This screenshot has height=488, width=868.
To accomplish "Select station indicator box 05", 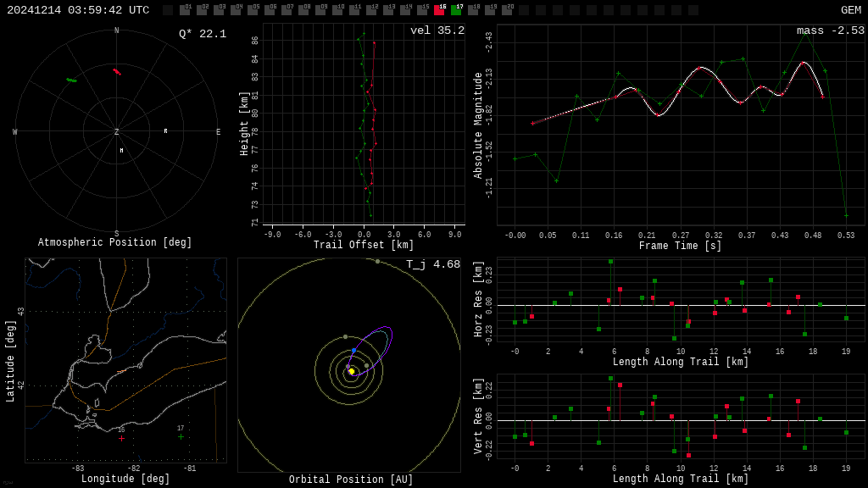I will pos(253,10).
